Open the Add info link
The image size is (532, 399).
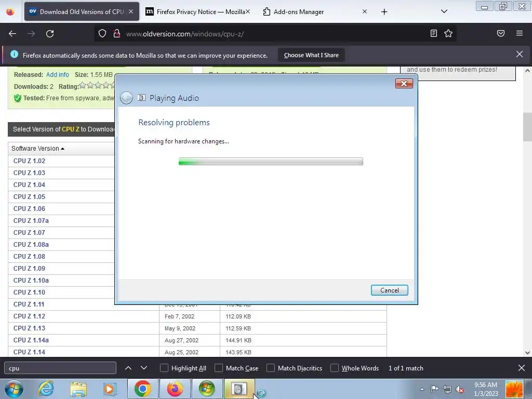click(57, 75)
